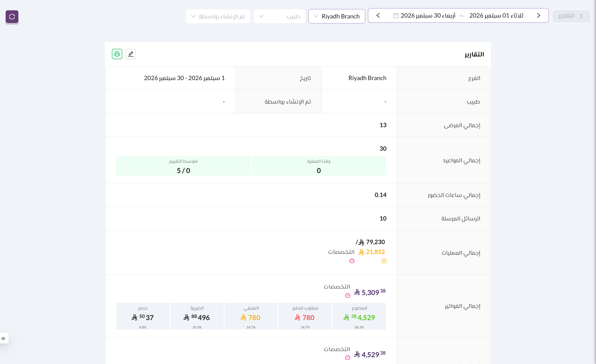This screenshot has height=364, width=596.
Task: Click the orange 21,852 amount
Action: (x=372, y=252)
